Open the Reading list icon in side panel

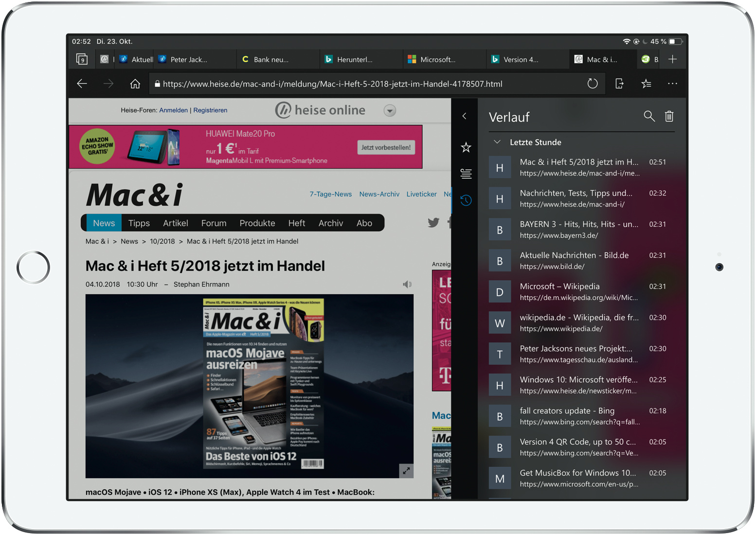(x=466, y=174)
